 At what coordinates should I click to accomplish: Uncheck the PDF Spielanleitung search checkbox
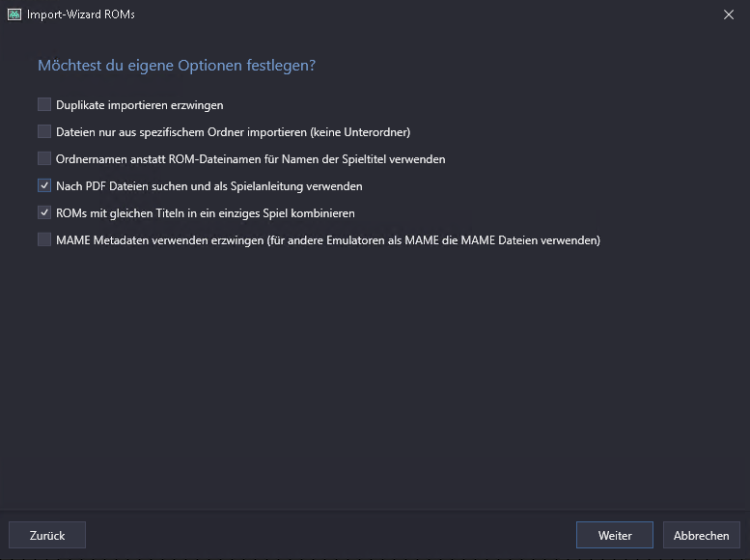[x=44, y=185]
